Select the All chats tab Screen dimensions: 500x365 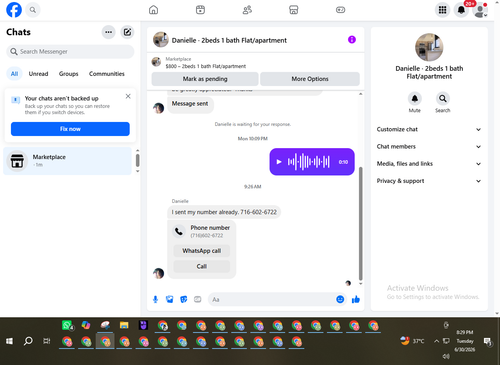coord(14,74)
